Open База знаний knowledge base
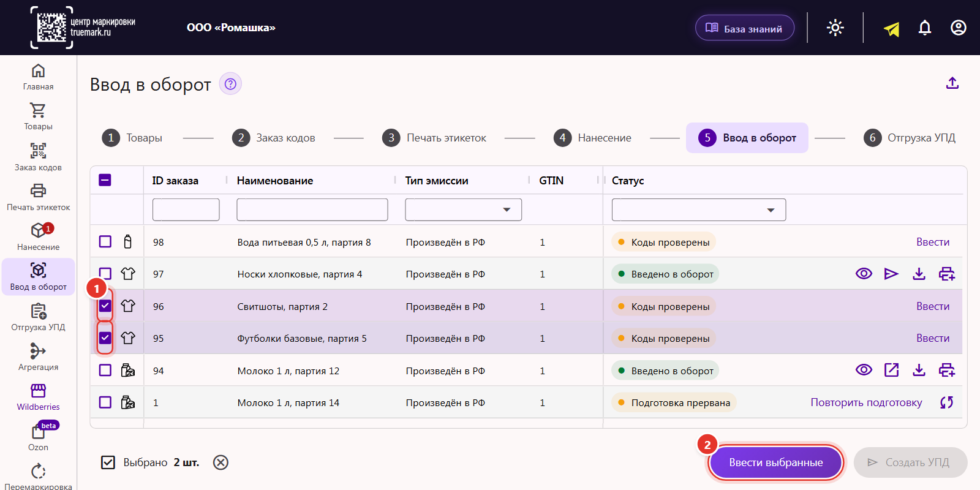Viewport: 980px width, 490px height. coord(745,28)
